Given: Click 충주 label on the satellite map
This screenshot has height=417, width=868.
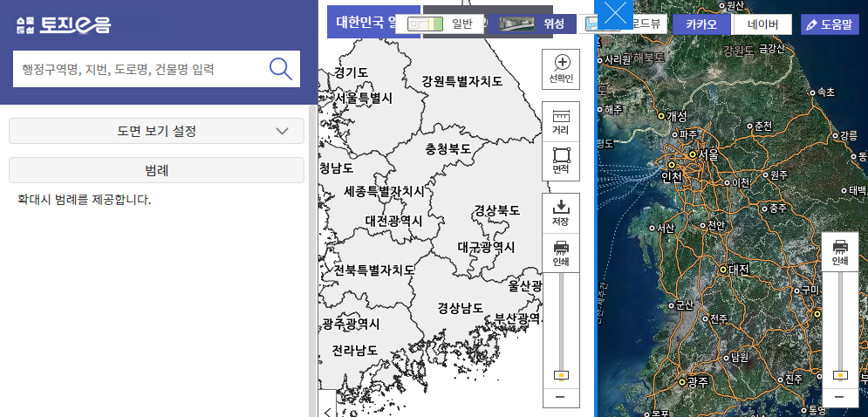Looking at the screenshot, I should (x=778, y=208).
